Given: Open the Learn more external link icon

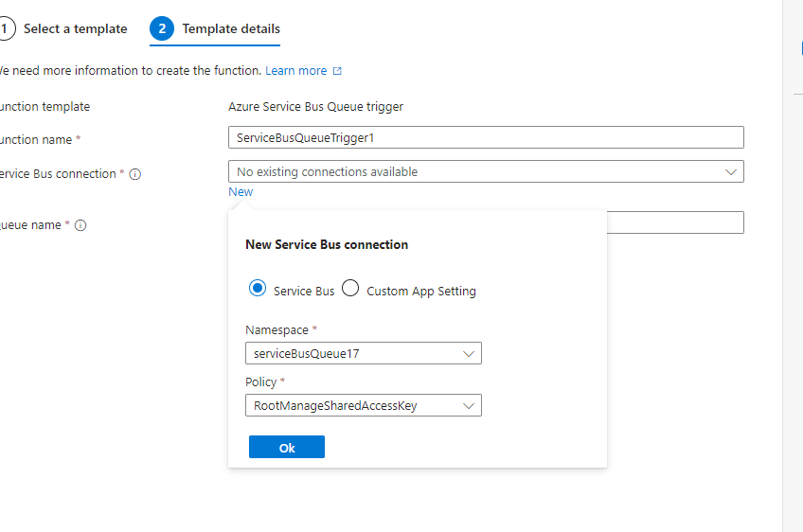Looking at the screenshot, I should (x=337, y=71).
